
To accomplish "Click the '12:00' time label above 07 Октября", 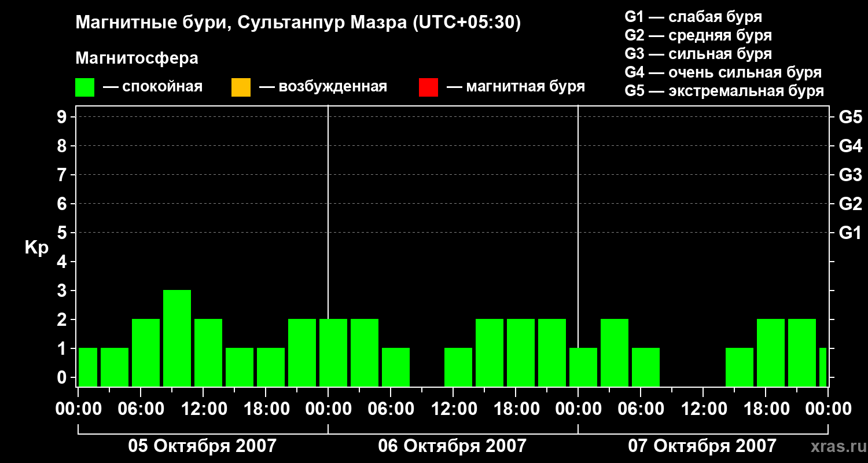I will 704,409.
